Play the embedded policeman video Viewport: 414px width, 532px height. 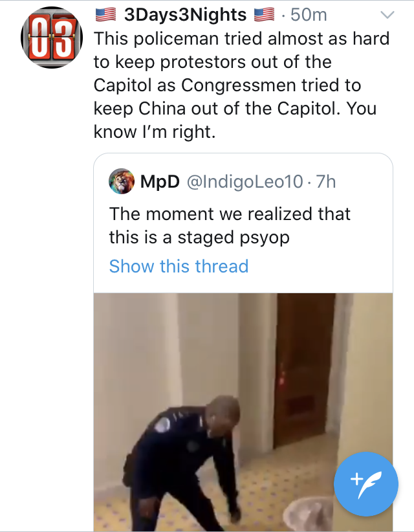(243, 412)
